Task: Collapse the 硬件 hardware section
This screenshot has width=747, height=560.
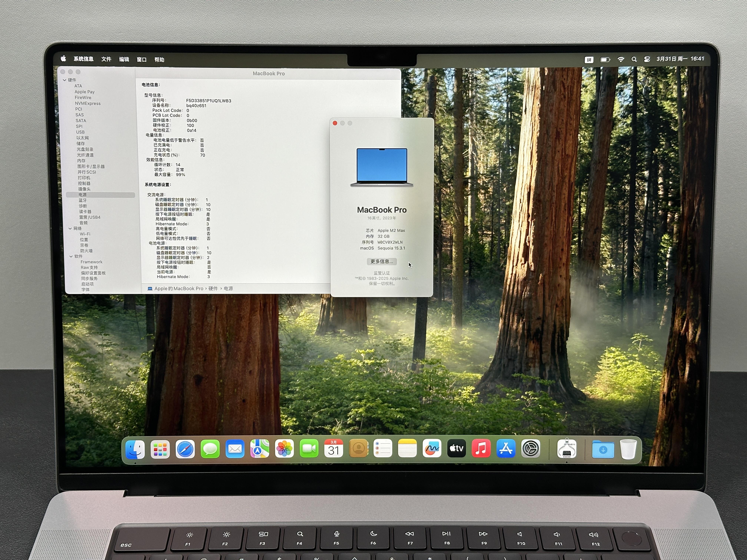Action: click(64, 80)
